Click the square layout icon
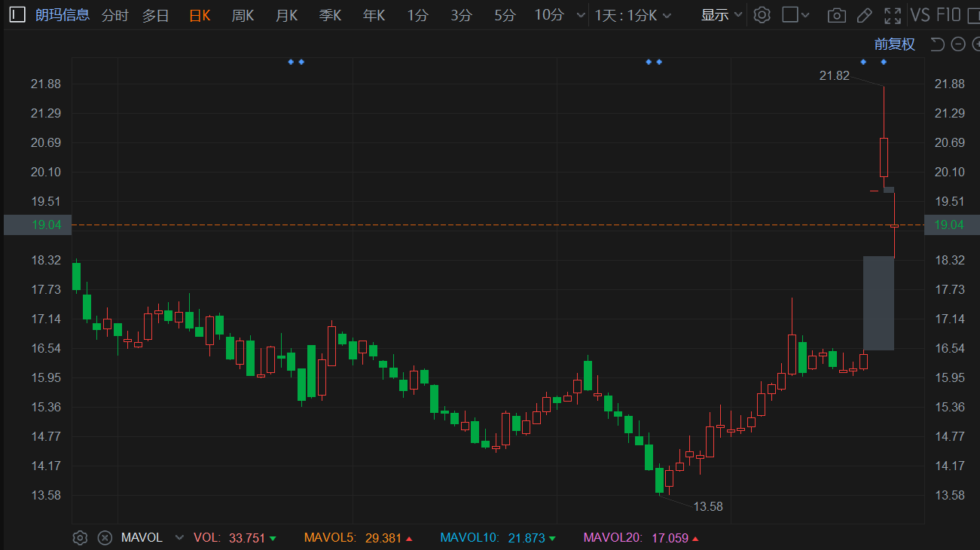The image size is (980, 550). click(789, 15)
